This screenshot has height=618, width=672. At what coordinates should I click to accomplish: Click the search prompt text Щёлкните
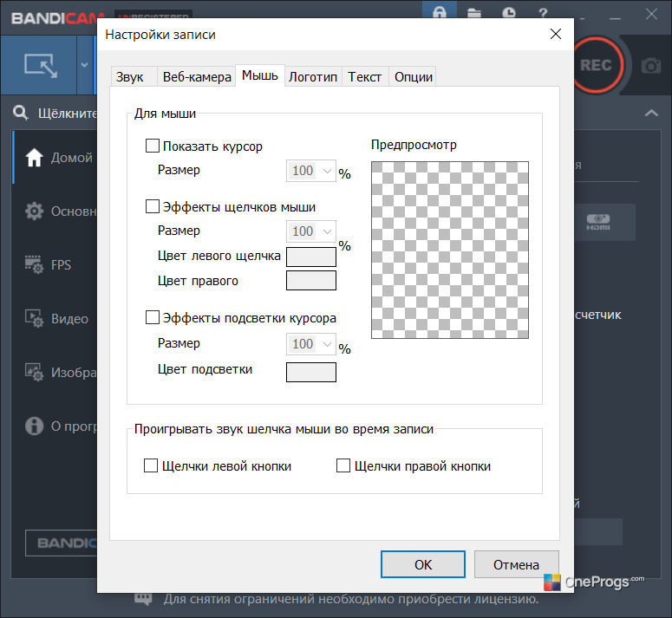68,114
